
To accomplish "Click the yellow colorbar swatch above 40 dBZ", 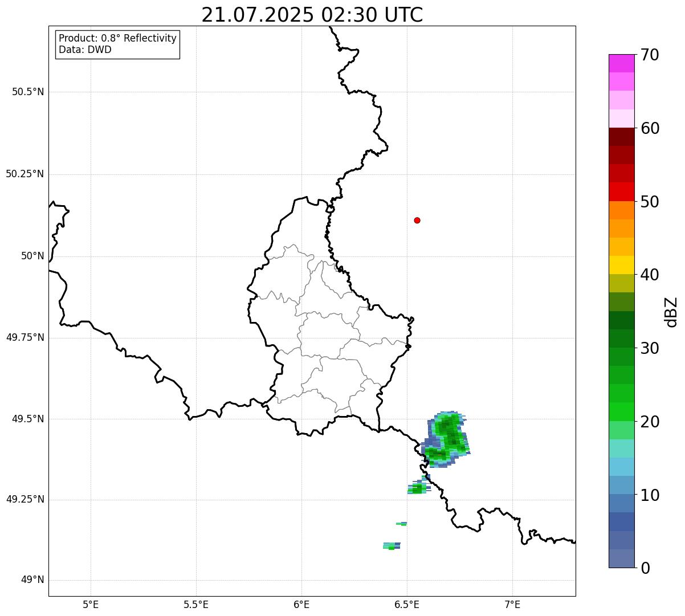I will click(621, 265).
